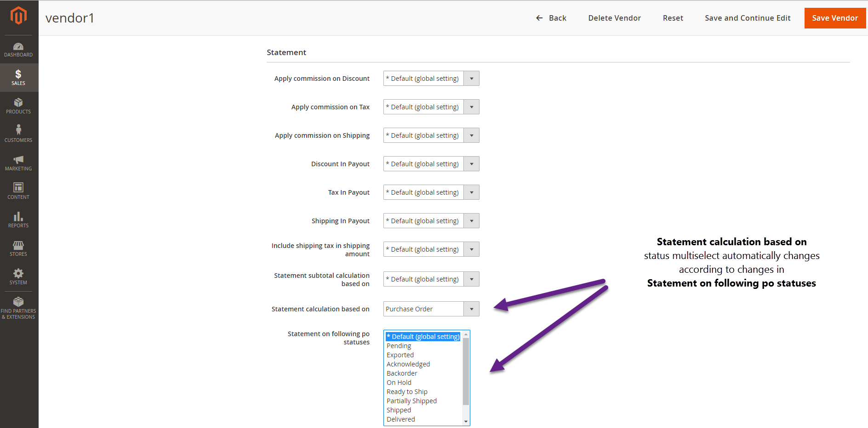Click the Magento logo icon

coord(18,15)
